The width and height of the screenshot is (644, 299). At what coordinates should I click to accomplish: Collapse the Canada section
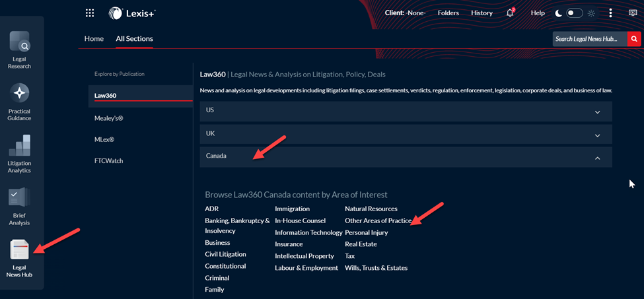[406, 157]
